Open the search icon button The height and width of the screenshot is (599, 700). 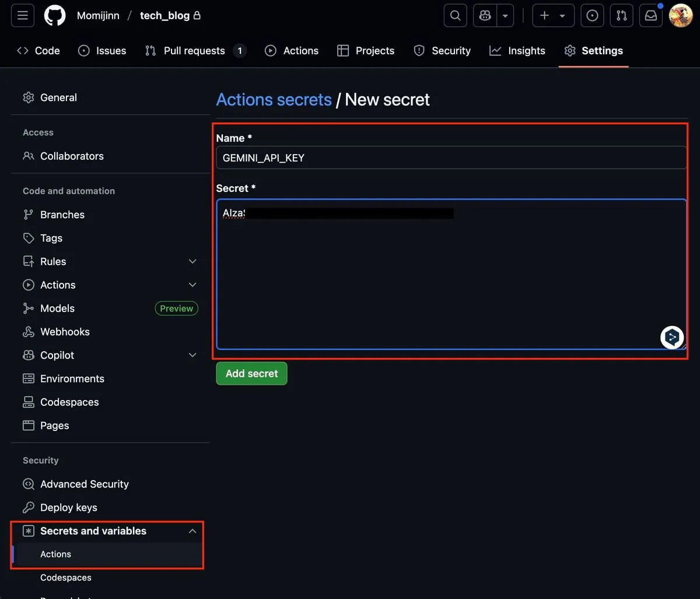tap(455, 16)
